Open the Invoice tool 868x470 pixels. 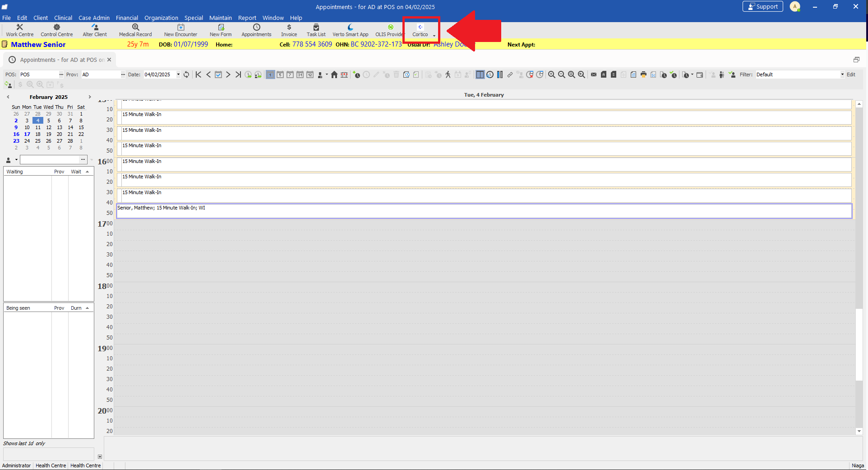pyautogui.click(x=289, y=30)
